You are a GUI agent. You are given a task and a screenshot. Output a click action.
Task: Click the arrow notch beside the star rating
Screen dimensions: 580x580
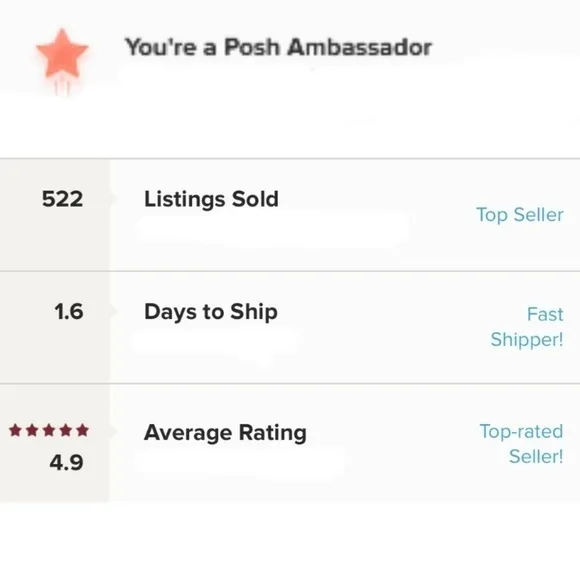113,431
